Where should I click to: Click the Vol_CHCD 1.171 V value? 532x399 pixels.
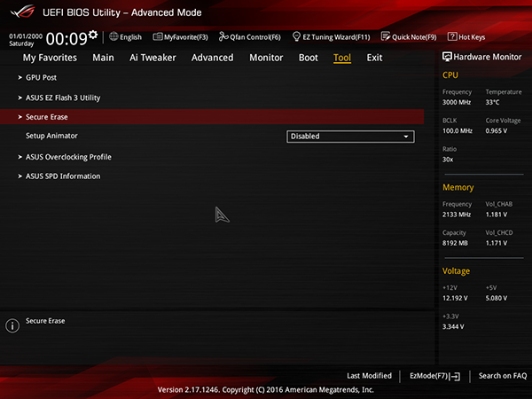497,243
